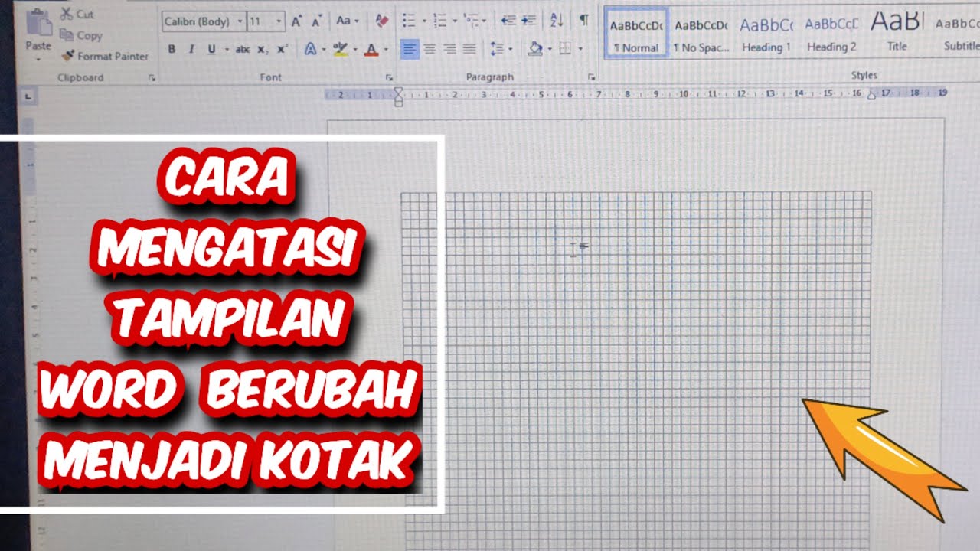Apply a bulleted list
The height and width of the screenshot is (551, 980).
pyautogui.click(x=409, y=21)
